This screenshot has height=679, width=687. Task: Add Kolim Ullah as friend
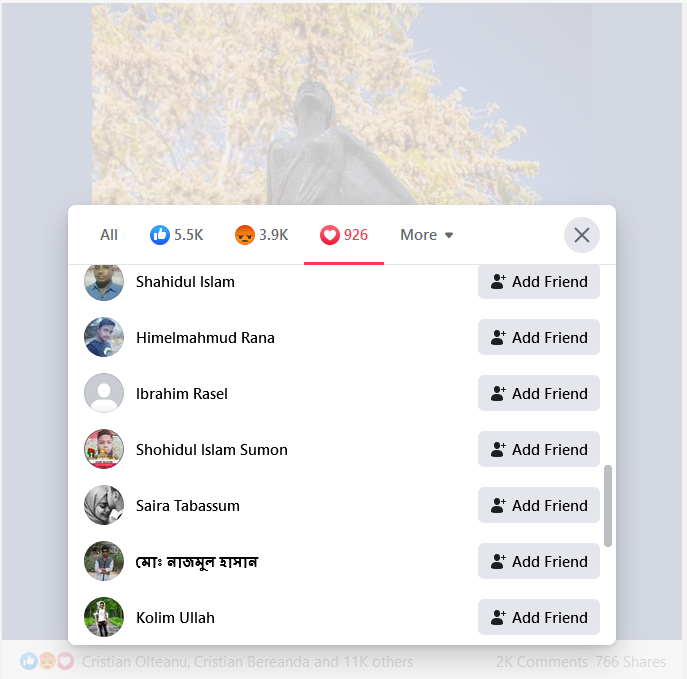(539, 618)
